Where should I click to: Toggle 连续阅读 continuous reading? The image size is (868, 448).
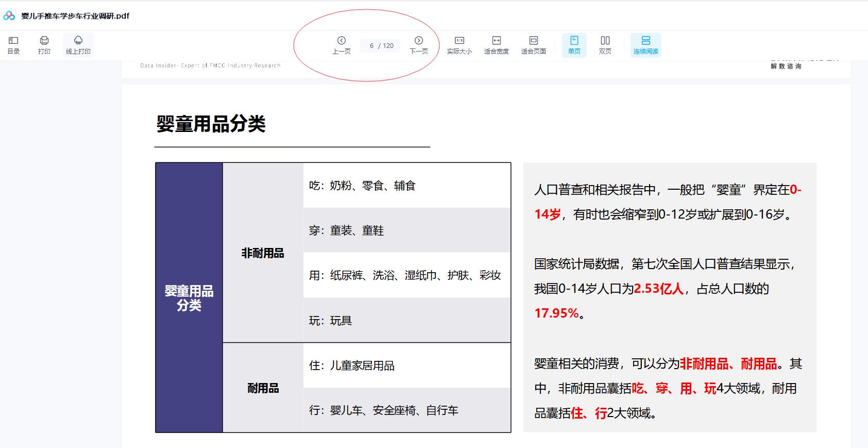click(x=645, y=45)
